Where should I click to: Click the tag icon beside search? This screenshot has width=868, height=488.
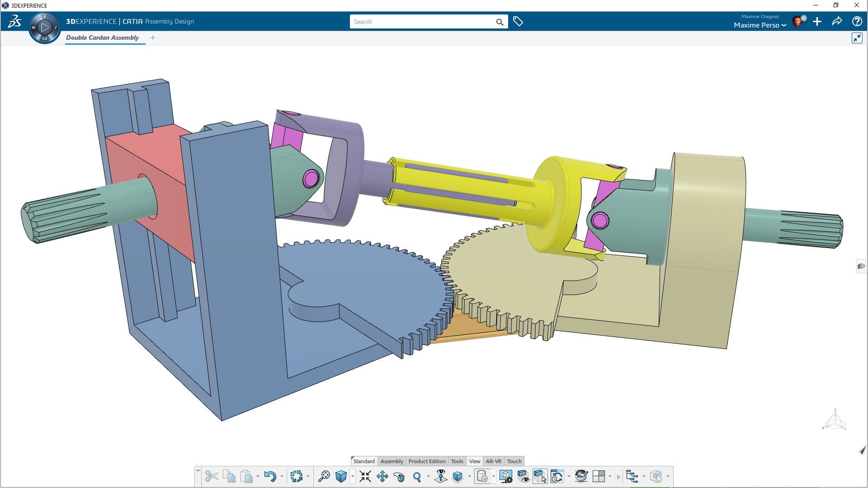point(518,22)
